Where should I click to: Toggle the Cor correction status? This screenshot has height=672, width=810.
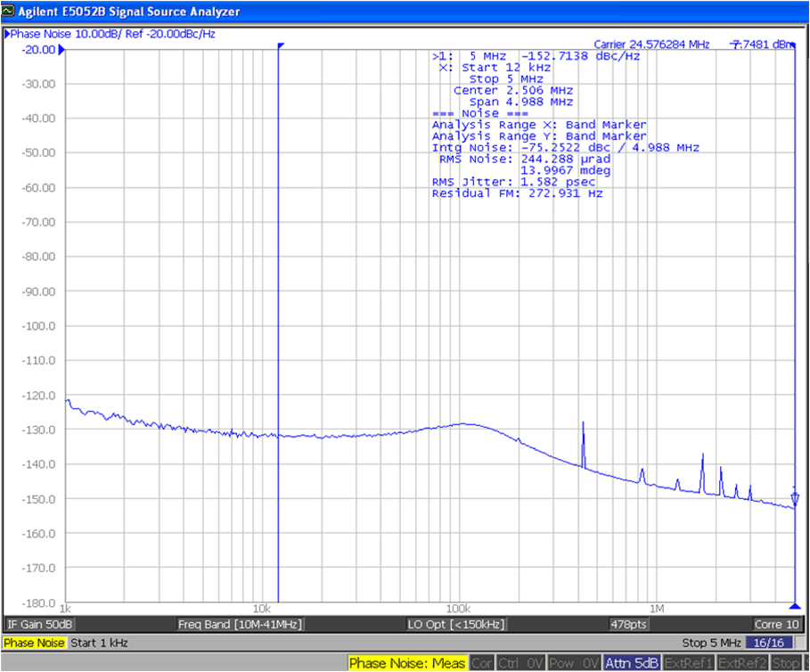click(481, 663)
